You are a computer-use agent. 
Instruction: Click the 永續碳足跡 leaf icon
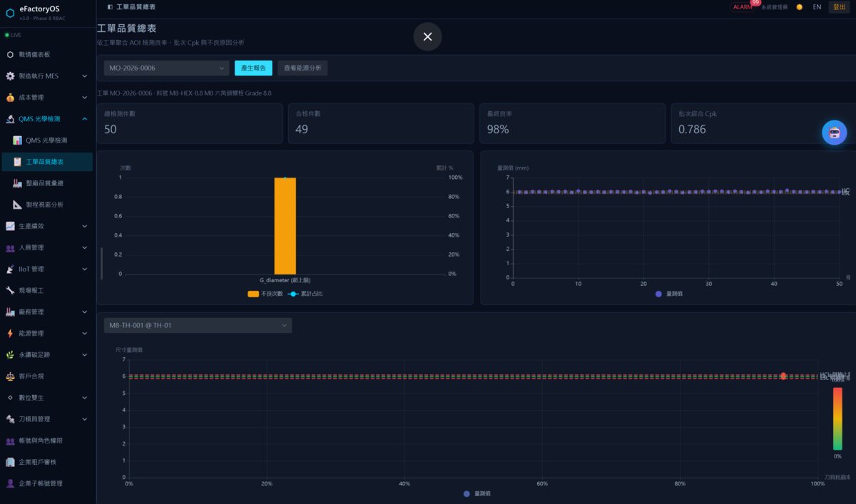click(10, 354)
